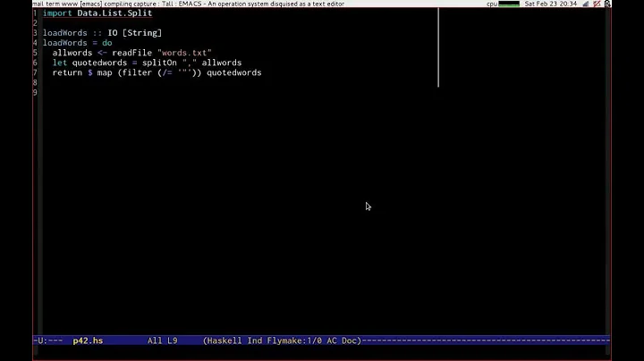Screen dimensions: 644x361
Task: Click "splitOn" function on line 6
Action: click(159, 63)
